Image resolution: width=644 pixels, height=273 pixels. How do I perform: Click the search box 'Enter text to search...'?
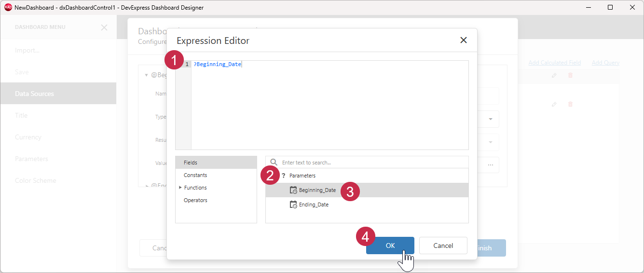pyautogui.click(x=367, y=163)
